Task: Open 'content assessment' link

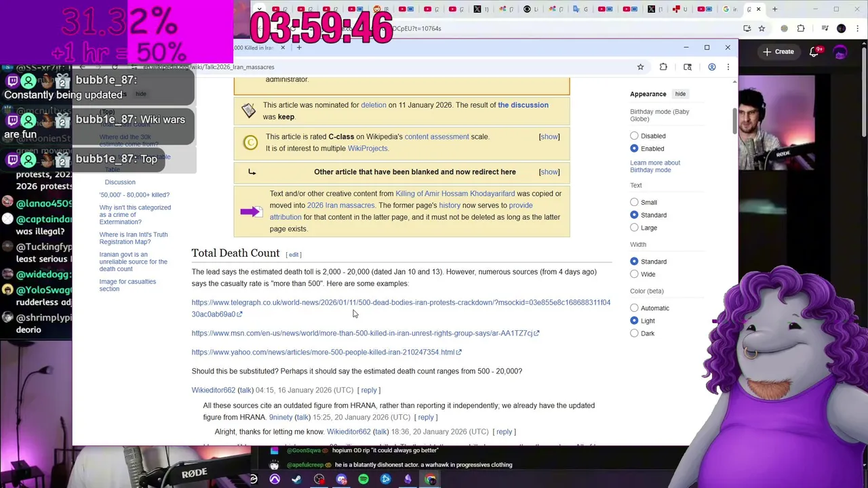Action: pos(437,137)
